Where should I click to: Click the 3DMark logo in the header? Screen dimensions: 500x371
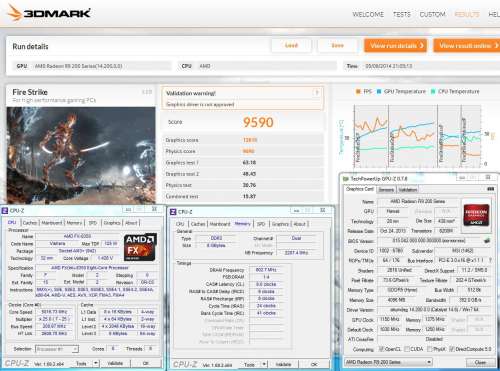49,13
